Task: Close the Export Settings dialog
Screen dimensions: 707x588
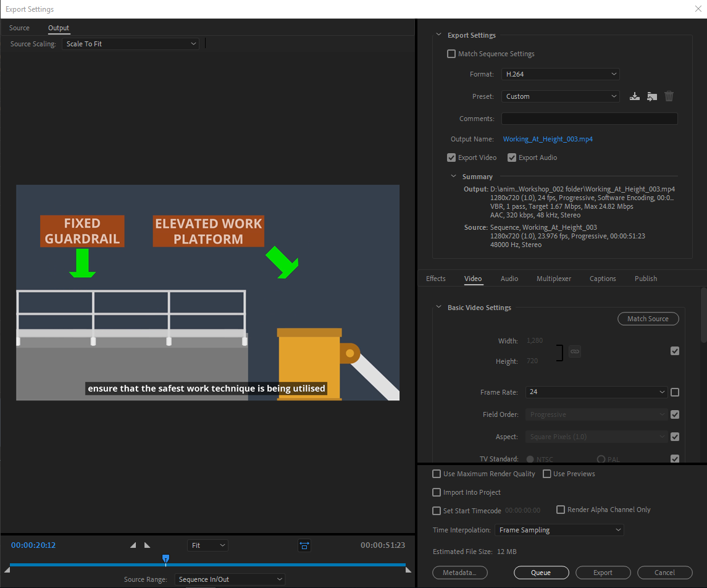Action: tap(698, 9)
